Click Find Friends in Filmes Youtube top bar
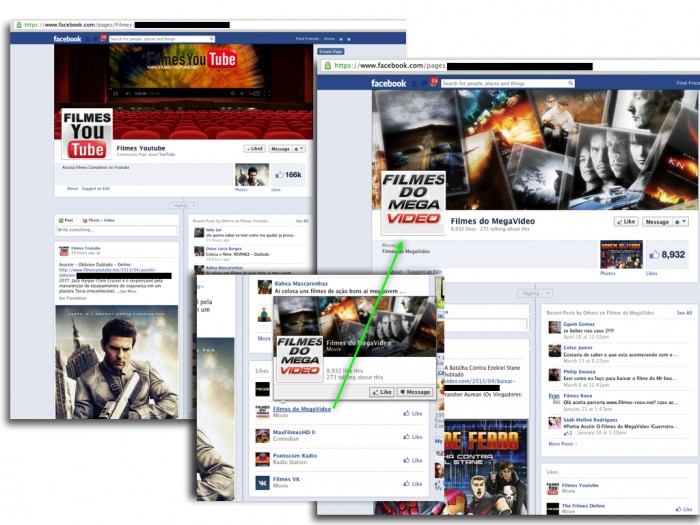Screen dimensions: 700x525 pos(308,39)
